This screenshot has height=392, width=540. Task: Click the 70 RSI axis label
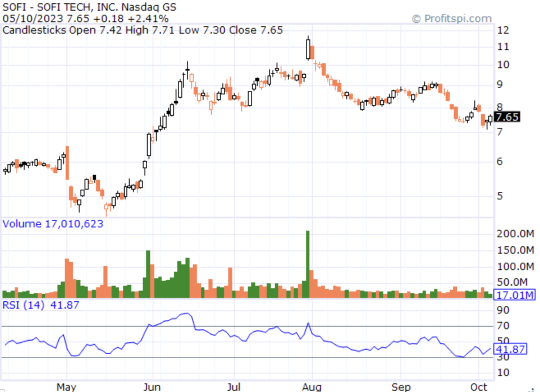[503, 326]
